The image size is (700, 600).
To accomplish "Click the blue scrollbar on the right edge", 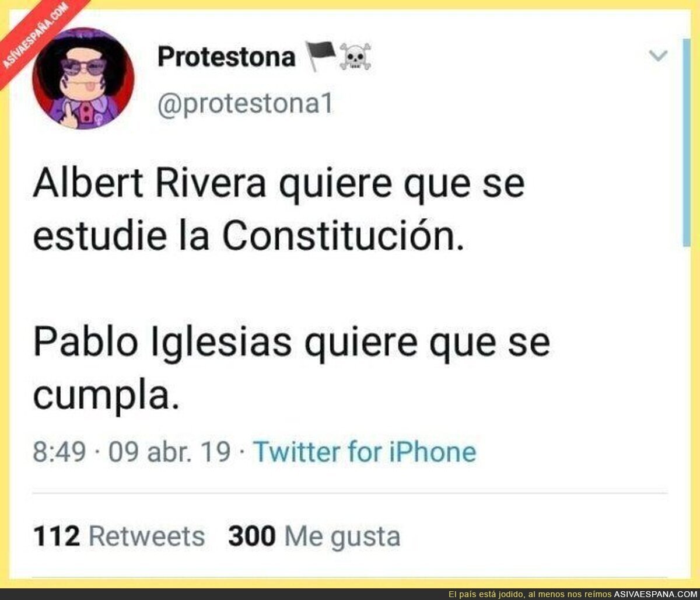I will [x=687, y=143].
